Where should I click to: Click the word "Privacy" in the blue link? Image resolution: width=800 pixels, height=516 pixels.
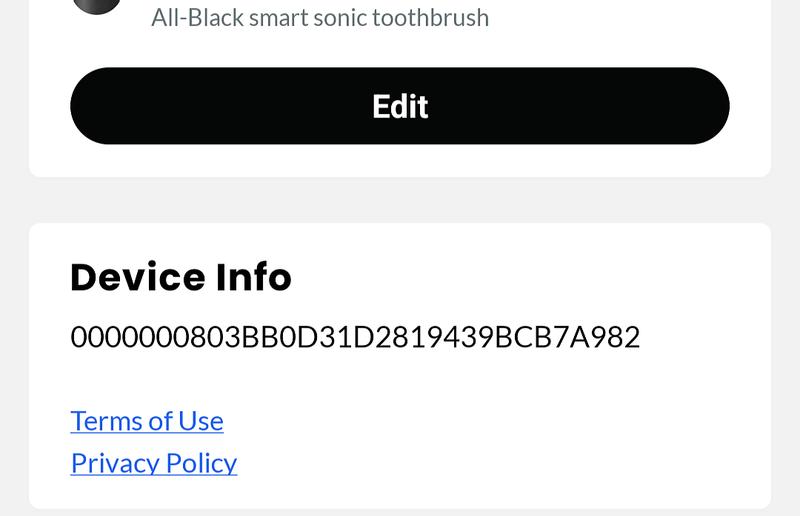(115, 463)
